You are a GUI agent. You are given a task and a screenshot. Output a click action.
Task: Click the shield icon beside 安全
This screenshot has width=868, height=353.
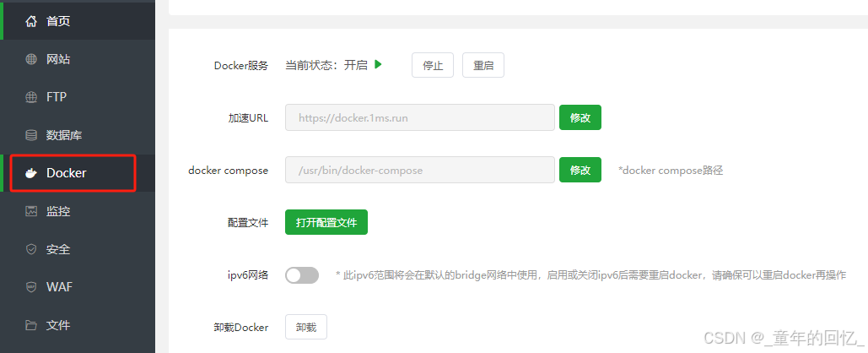click(x=31, y=249)
